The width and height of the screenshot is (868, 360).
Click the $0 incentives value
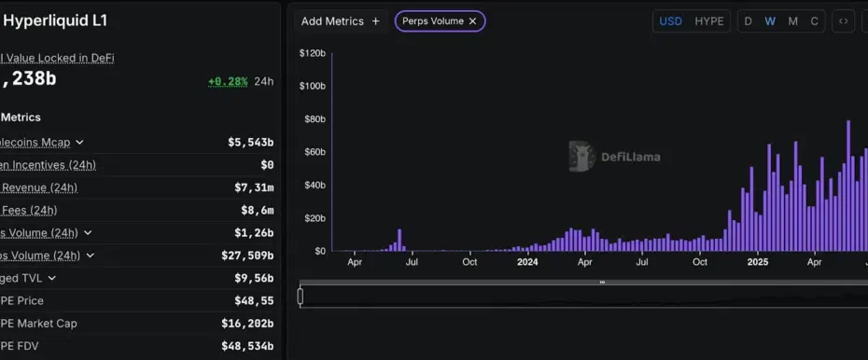[x=267, y=165]
